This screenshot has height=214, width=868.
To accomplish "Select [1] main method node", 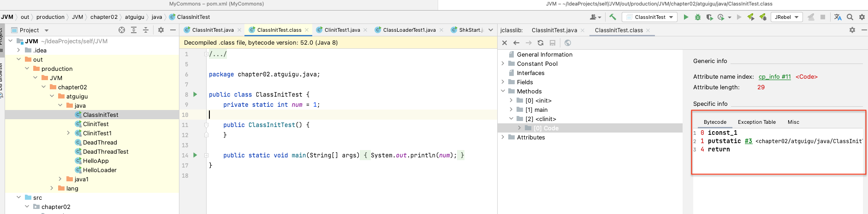I will (x=536, y=110).
